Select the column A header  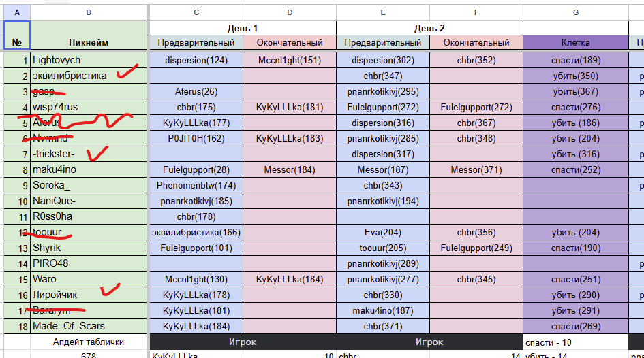pyautogui.click(x=16, y=12)
